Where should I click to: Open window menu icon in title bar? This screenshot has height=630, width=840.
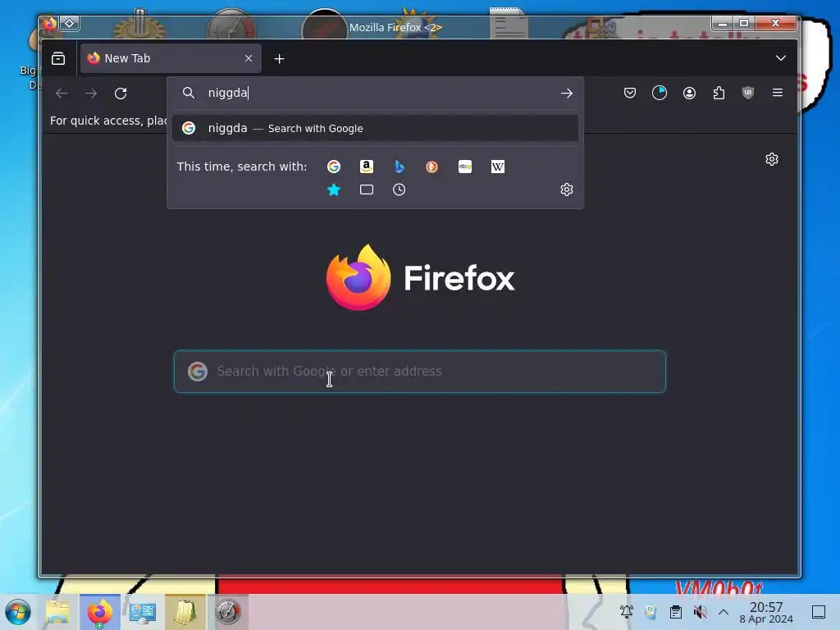(50, 24)
